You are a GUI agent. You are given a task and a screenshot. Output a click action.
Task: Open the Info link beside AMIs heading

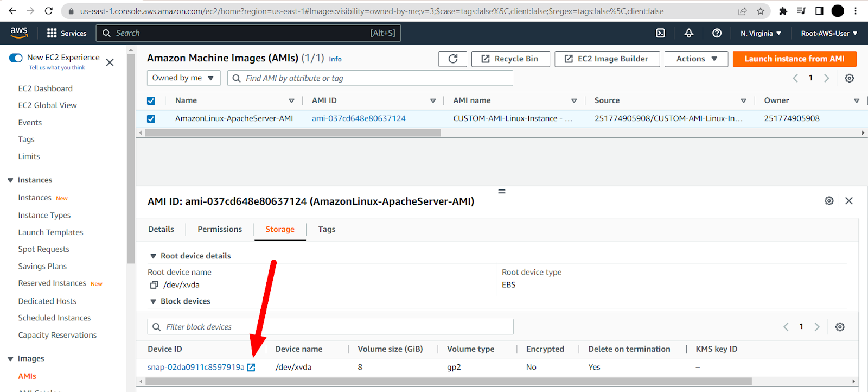335,59
